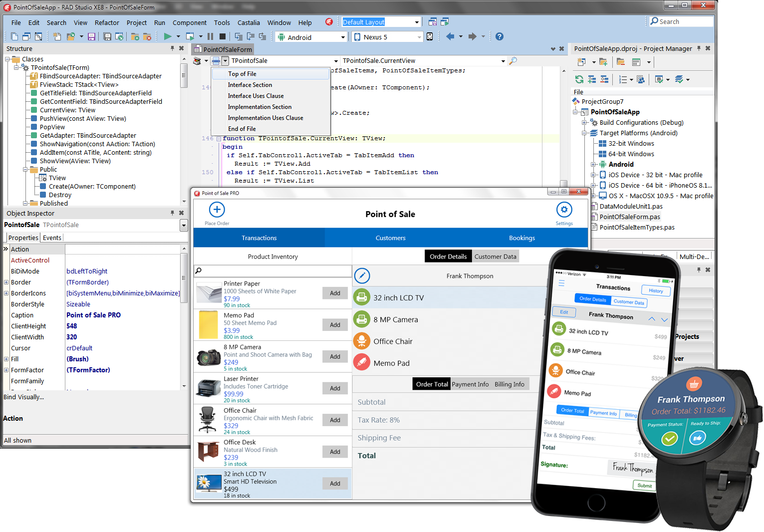Switch to the Events tab in the Object Inspector
Screen dimensions: 764x532
pyautogui.click(x=52, y=238)
